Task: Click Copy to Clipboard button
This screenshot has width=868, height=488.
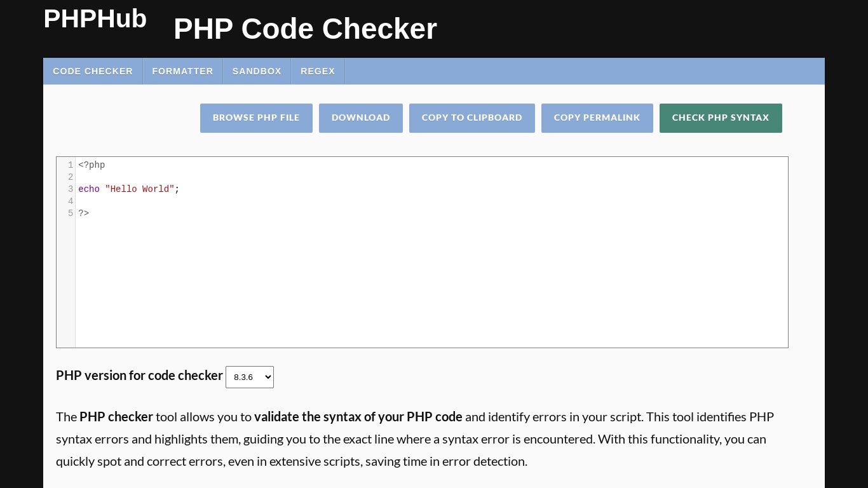Action: [x=472, y=118]
